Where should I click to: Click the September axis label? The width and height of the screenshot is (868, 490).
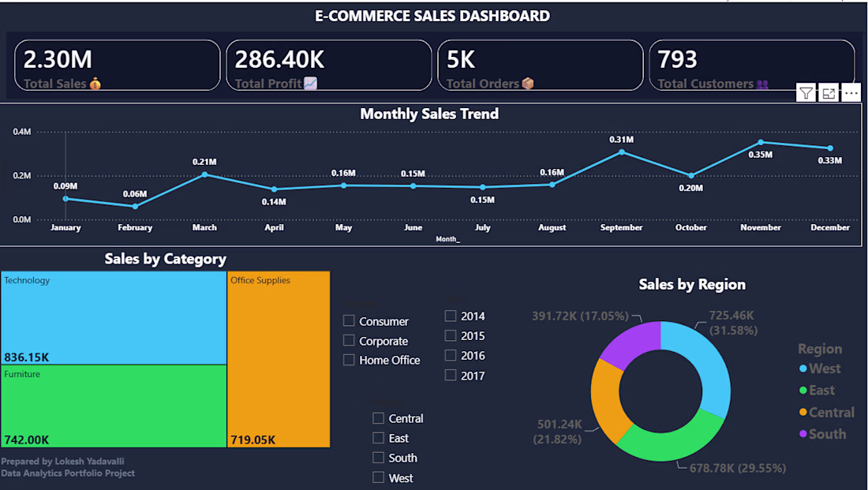click(x=622, y=227)
